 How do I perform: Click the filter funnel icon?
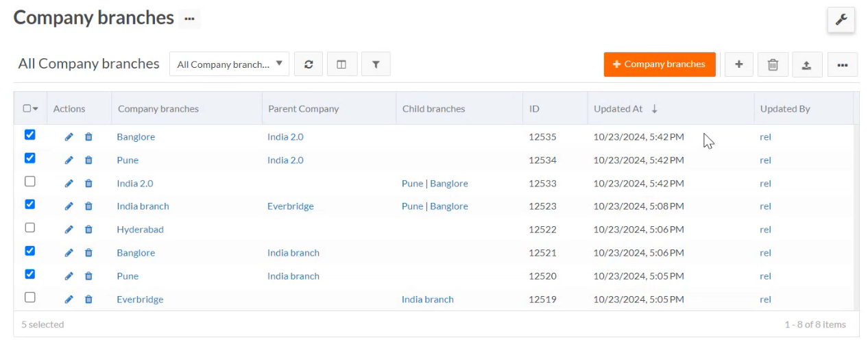(376, 64)
